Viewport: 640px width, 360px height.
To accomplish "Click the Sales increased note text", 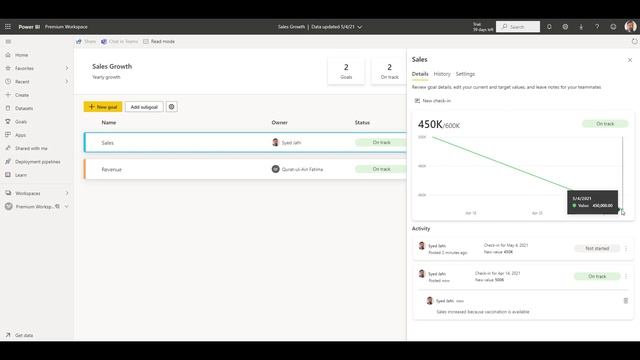I will 483,312.
